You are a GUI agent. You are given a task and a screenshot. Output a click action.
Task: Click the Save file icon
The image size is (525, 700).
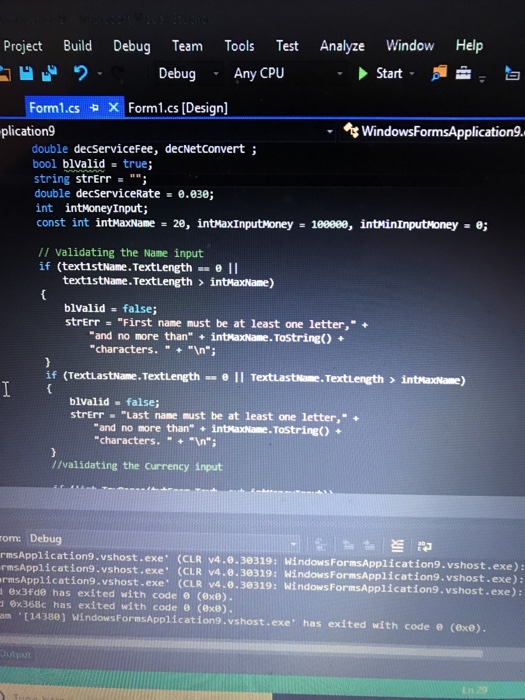tap(26, 73)
